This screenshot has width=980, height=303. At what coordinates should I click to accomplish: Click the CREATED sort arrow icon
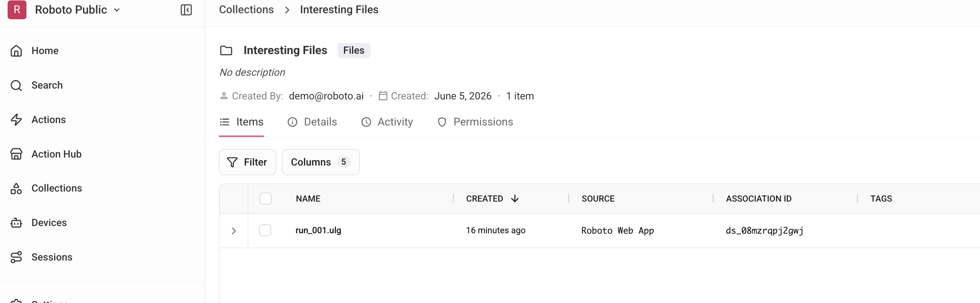(x=515, y=199)
